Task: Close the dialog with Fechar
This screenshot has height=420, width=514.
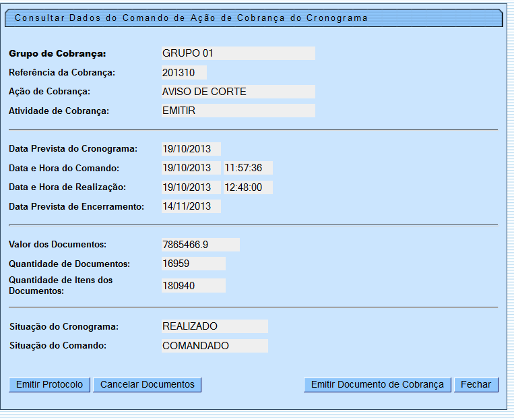Action: click(476, 385)
